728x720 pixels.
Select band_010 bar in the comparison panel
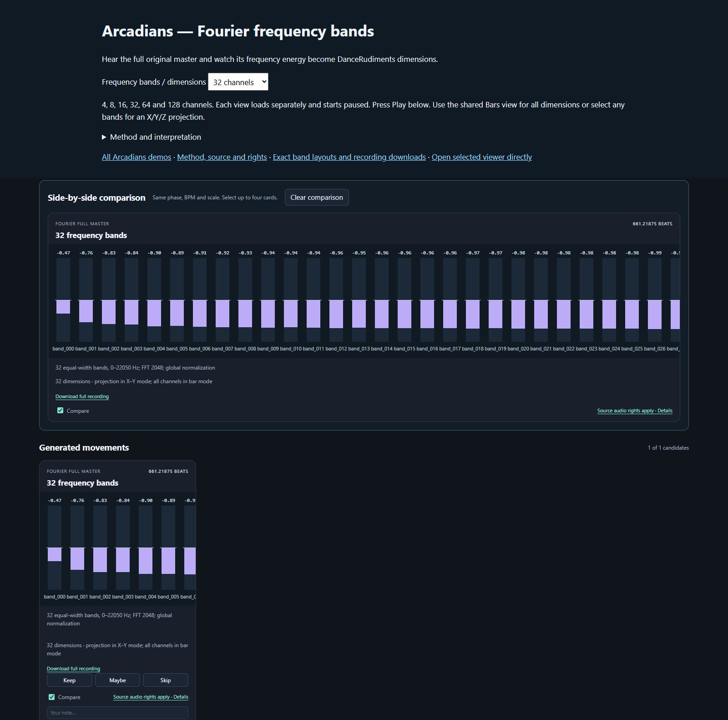pyautogui.click(x=291, y=300)
